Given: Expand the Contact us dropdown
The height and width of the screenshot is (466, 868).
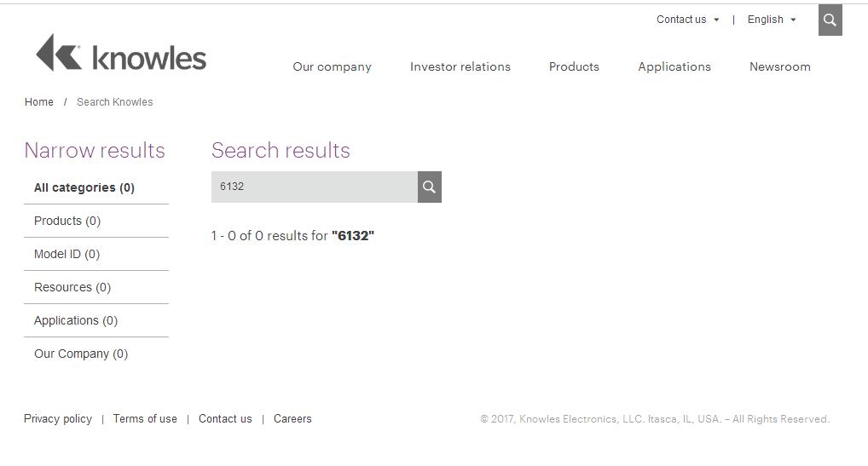Looking at the screenshot, I should (x=687, y=20).
